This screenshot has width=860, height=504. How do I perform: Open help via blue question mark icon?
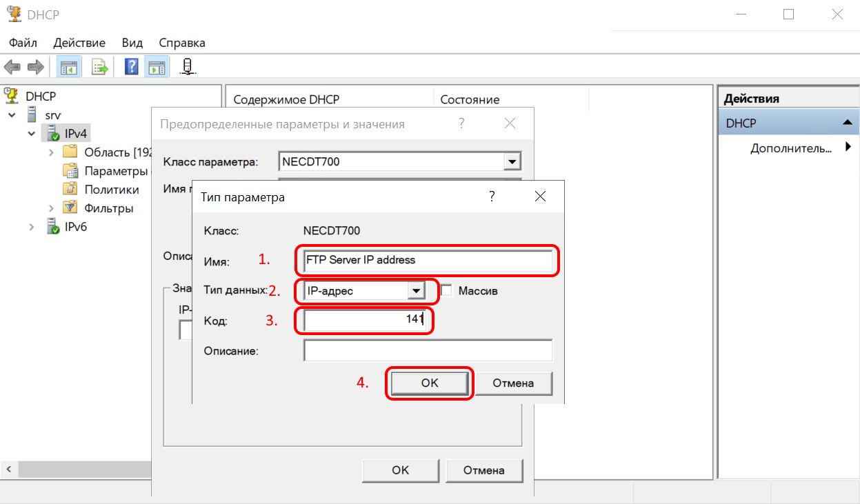tap(131, 67)
